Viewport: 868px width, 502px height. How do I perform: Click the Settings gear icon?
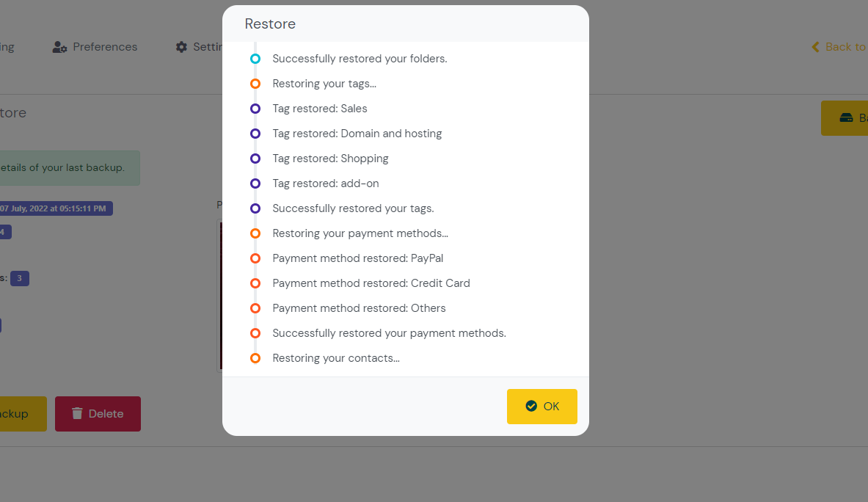[x=181, y=47]
